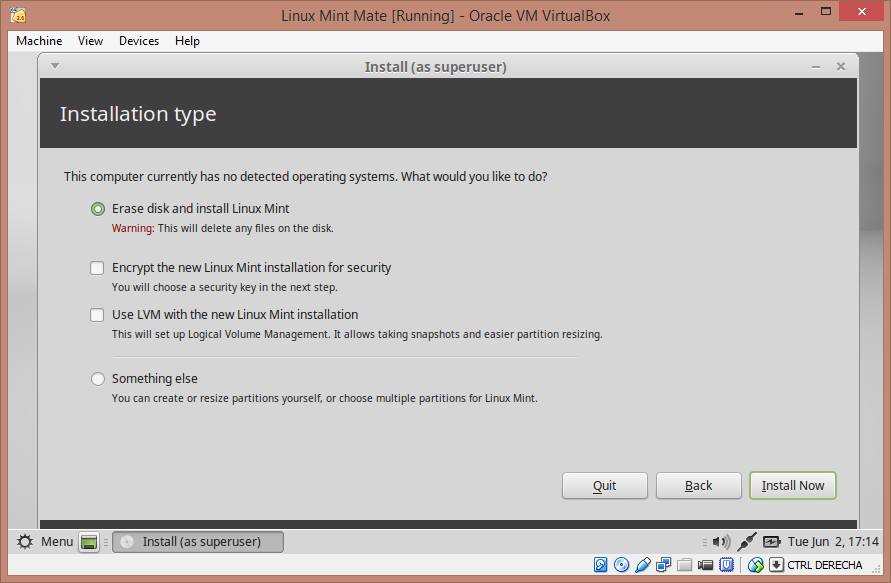The height and width of the screenshot is (583, 891).
Task: Click the video capture indicator icon
Action: point(705,565)
